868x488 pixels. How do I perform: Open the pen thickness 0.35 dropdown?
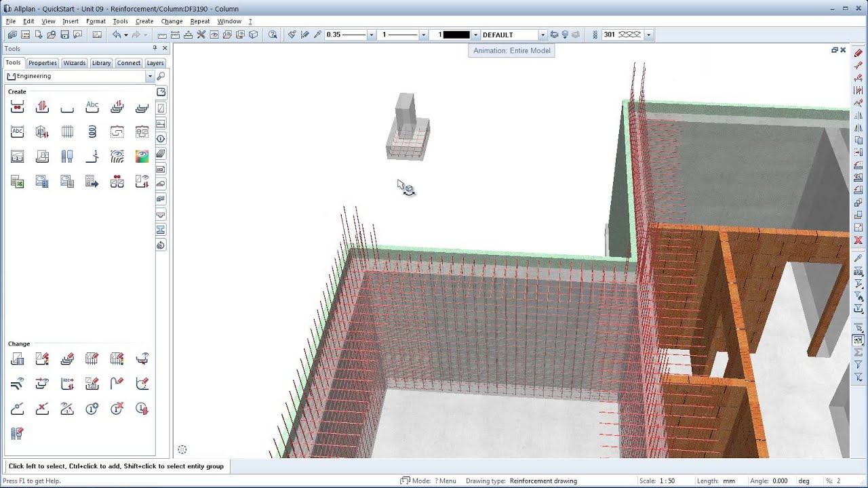pos(371,35)
